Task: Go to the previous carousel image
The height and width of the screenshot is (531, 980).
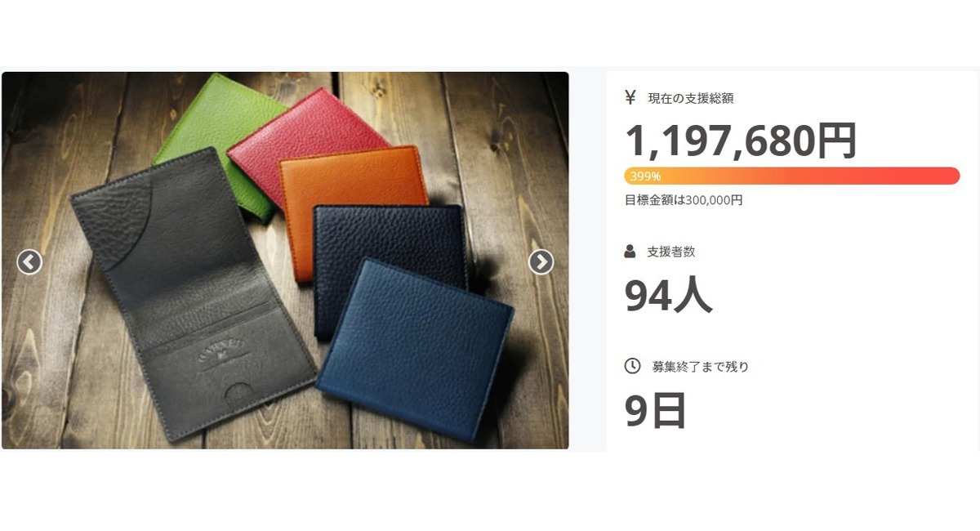Action: (x=29, y=262)
